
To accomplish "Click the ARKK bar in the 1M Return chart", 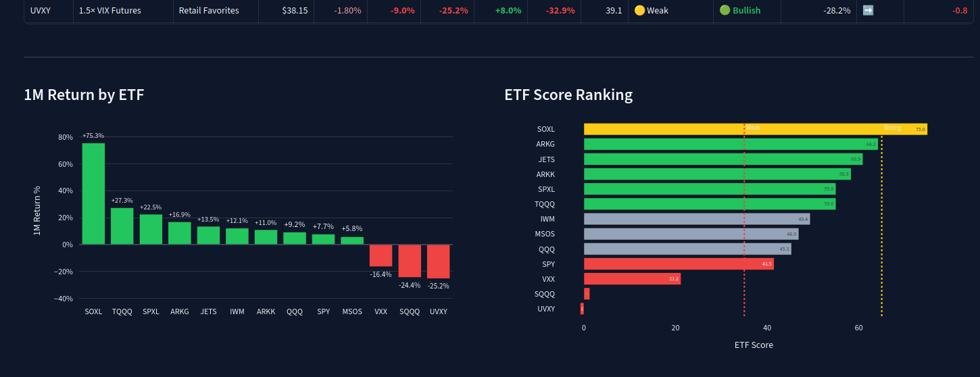I will coord(266,236).
